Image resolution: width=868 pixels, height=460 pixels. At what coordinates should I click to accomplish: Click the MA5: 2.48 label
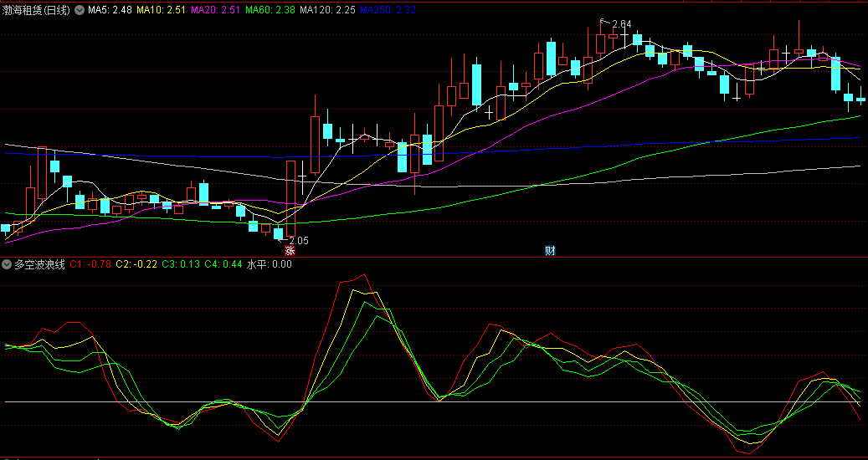tap(110, 10)
